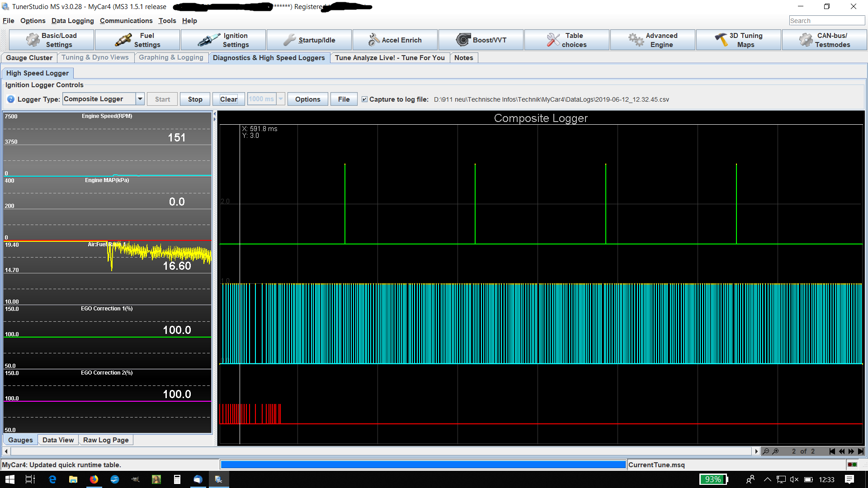This screenshot has height=488, width=868.
Task: Click connection status indicator lights
Action: (852, 465)
